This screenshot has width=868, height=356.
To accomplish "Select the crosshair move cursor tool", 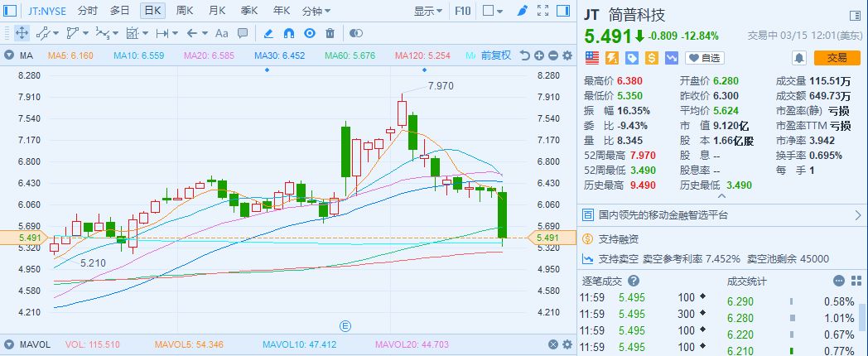I will (20, 33).
